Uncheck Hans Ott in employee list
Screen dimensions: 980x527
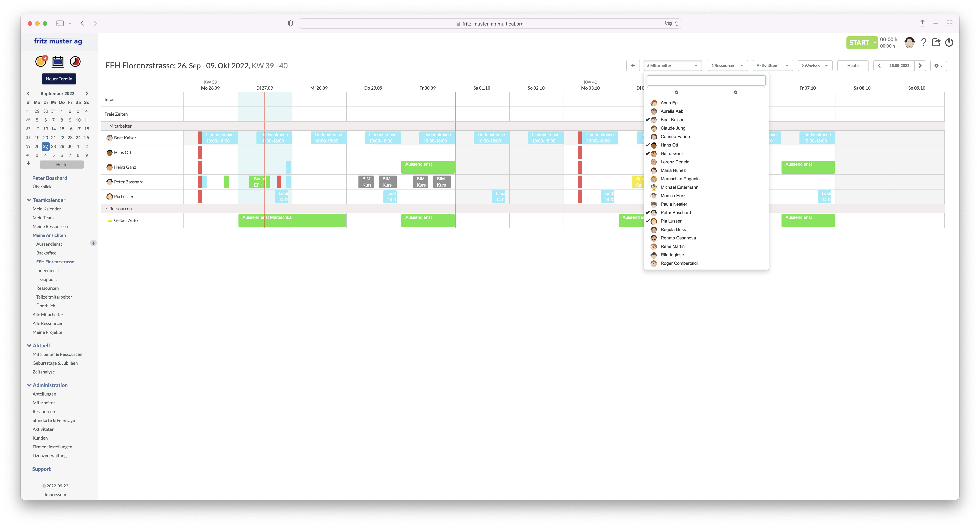(706, 145)
